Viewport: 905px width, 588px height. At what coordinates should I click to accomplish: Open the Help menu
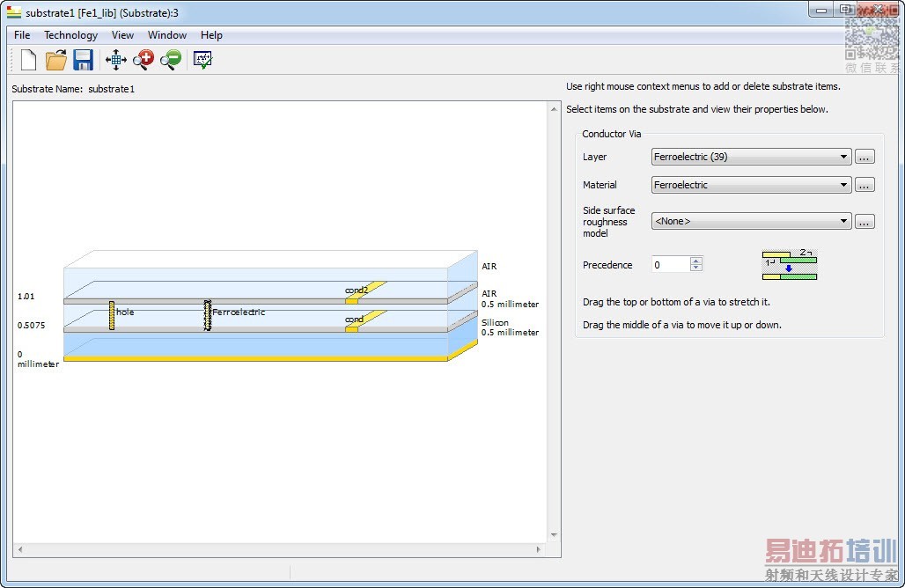tap(211, 35)
